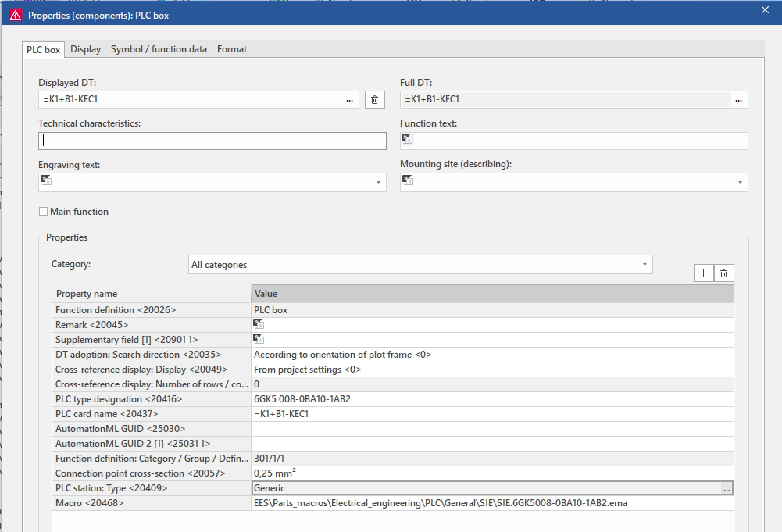Image resolution: width=782 pixels, height=532 pixels.
Task: Go to the Format tab
Action: tap(232, 49)
